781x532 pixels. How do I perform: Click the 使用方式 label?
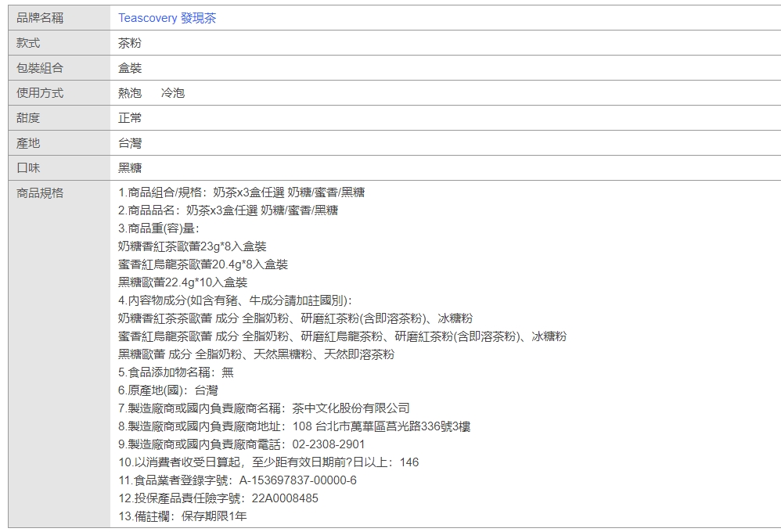coord(40,93)
